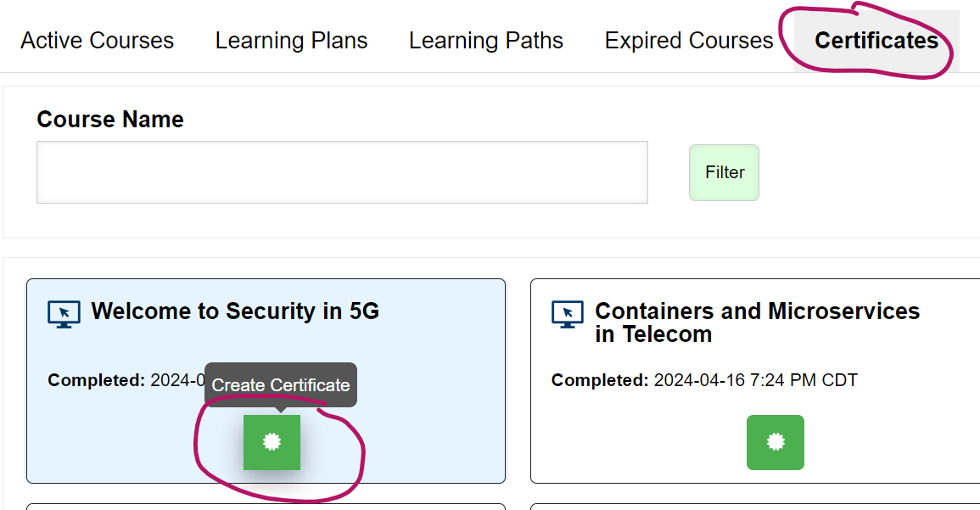Screen dimensions: 980x510
Task: Open the Learning Plans tab
Action: [291, 41]
